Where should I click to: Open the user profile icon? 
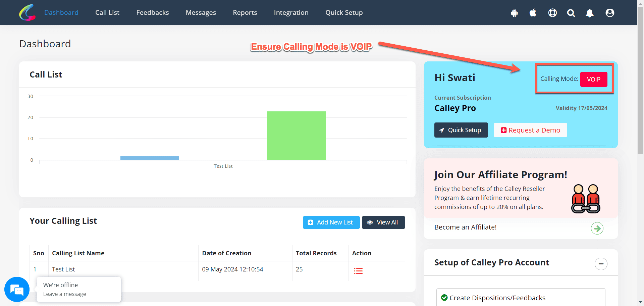609,13
